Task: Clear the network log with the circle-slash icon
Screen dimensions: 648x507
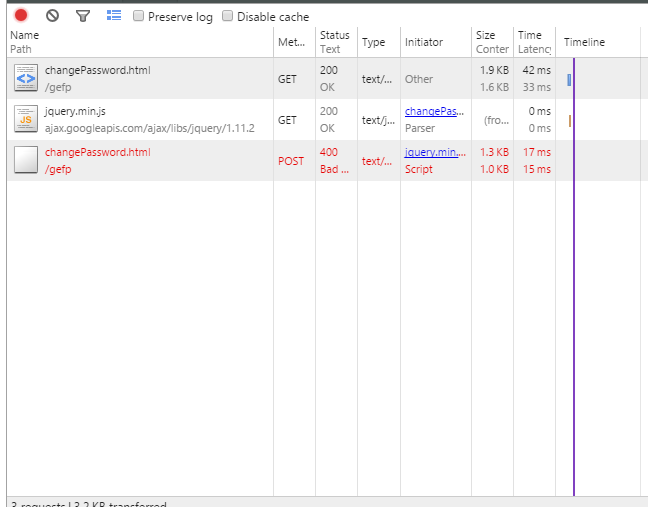Action: [52, 16]
